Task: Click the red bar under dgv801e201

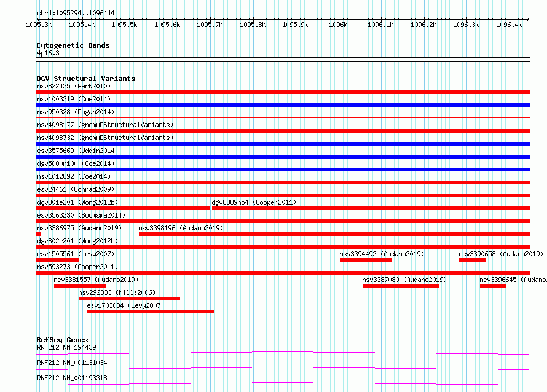Action: click(124, 208)
